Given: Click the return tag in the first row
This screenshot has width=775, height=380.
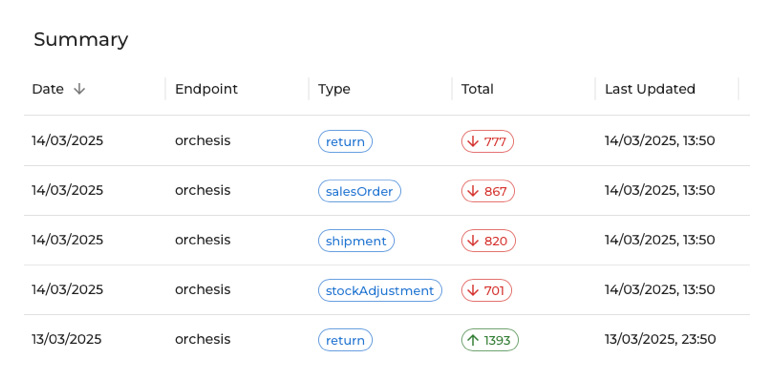Looking at the screenshot, I should click(x=345, y=142).
